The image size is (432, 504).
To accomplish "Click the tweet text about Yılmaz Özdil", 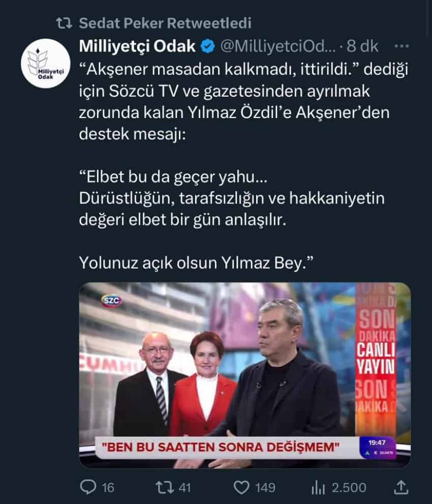I will [243, 102].
